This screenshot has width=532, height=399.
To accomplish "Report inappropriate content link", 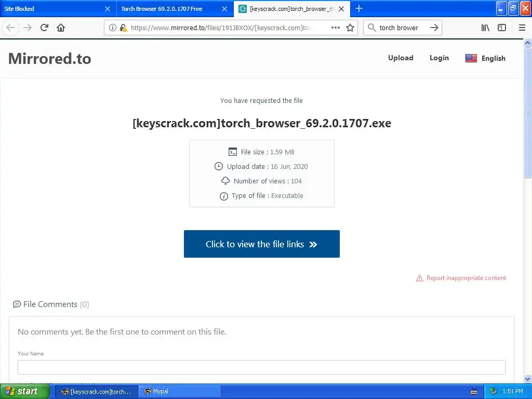I will click(466, 278).
